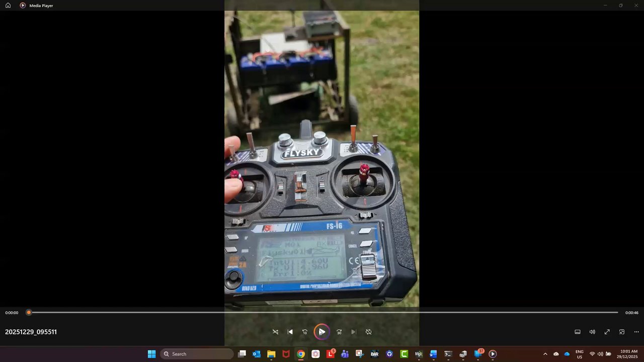
Task: Click the taskbar Search box
Action: tap(197, 354)
